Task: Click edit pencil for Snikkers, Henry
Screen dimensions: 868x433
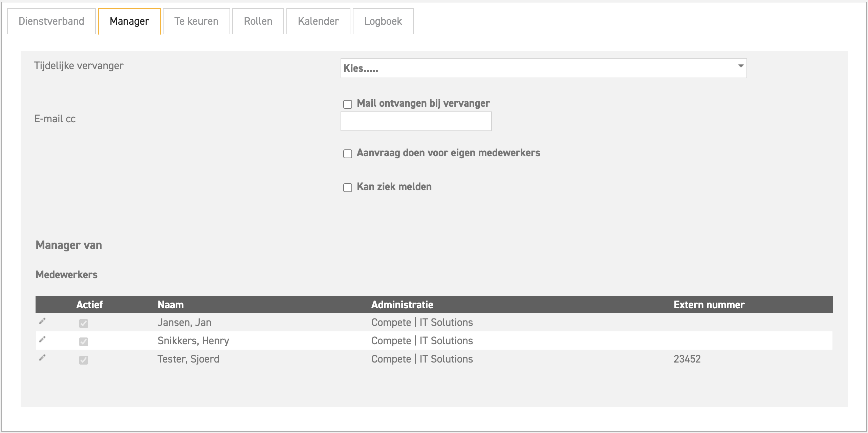Action: pyautogui.click(x=42, y=339)
